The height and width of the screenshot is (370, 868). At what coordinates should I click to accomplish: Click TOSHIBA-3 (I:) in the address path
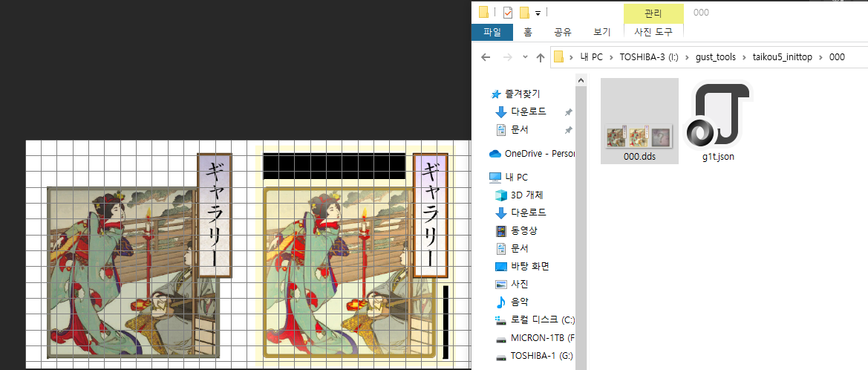point(647,57)
